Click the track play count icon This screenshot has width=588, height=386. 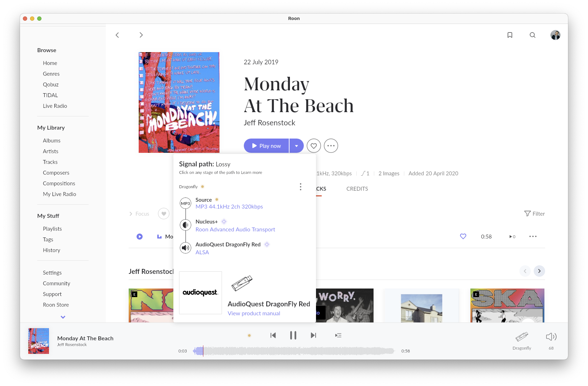(512, 237)
